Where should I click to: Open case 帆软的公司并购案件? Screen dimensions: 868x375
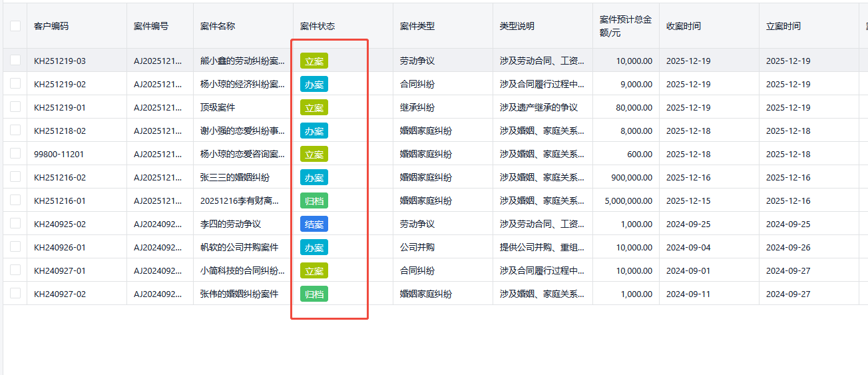239,247
